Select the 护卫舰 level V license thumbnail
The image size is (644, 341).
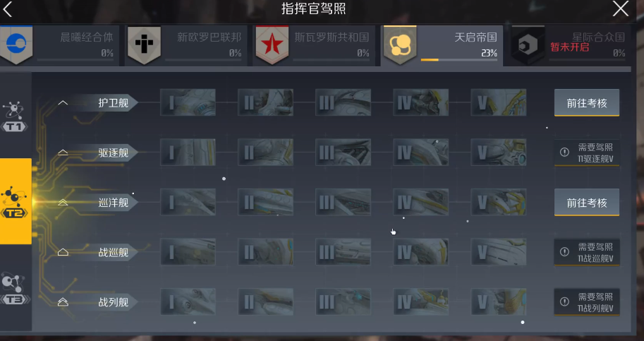[498, 102]
